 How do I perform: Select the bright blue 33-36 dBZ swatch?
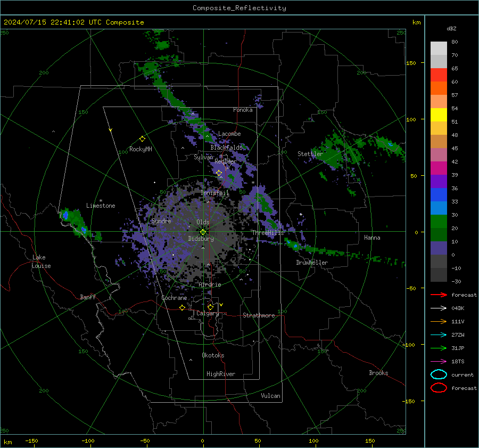[439, 195]
